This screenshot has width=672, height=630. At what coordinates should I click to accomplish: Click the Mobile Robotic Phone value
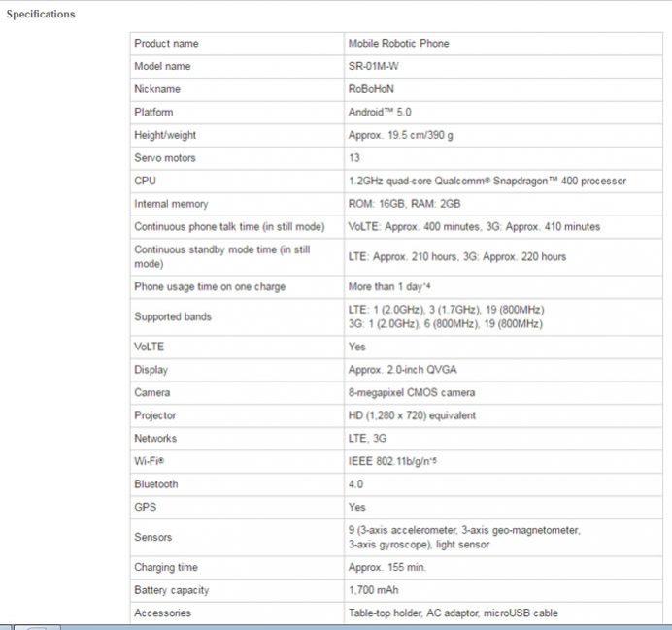pos(398,44)
